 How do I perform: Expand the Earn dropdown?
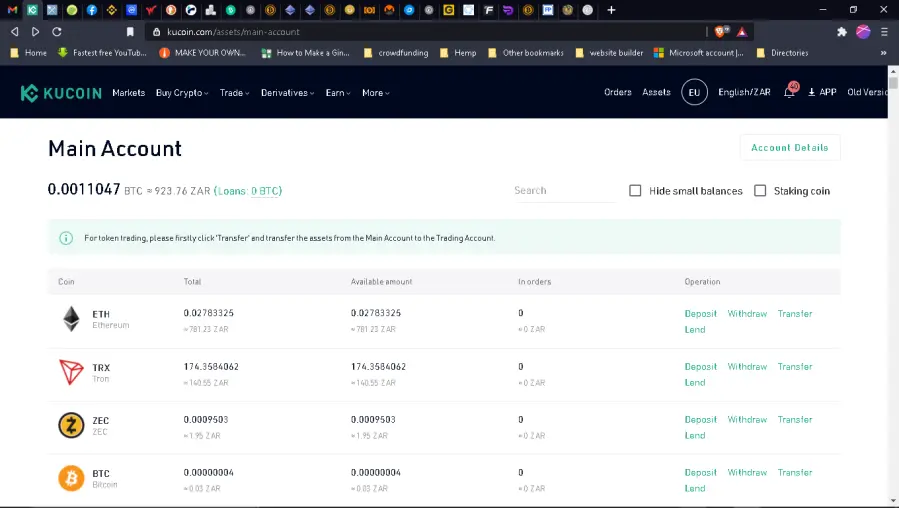tap(338, 93)
